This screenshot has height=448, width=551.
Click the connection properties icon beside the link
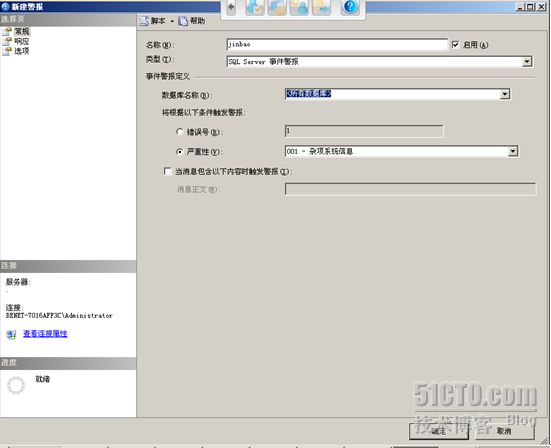(11, 334)
